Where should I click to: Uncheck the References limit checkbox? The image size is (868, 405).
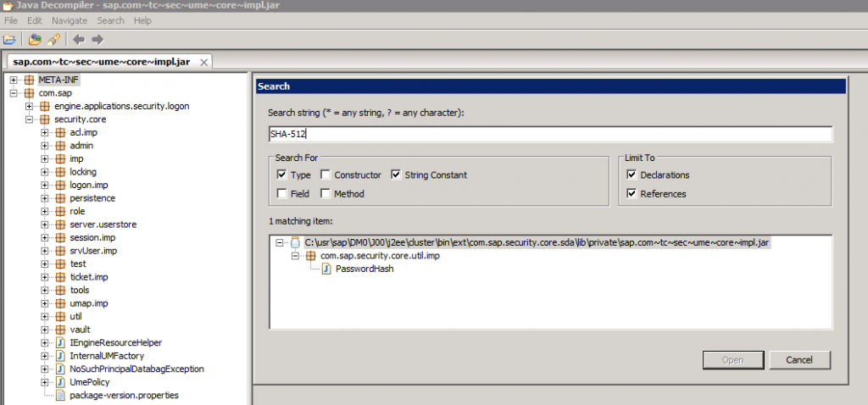pos(632,194)
